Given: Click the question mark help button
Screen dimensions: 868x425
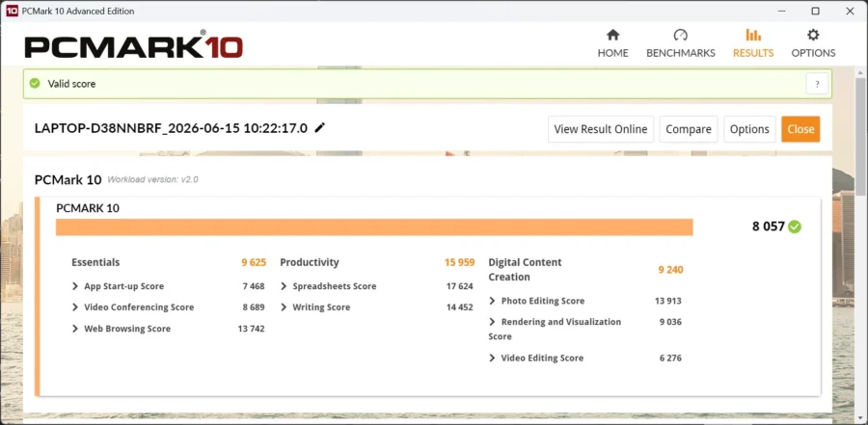Looking at the screenshot, I should (x=817, y=84).
